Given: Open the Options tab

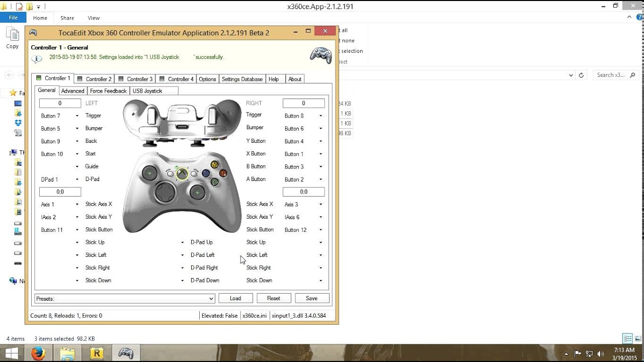Looking at the screenshot, I should point(207,79).
